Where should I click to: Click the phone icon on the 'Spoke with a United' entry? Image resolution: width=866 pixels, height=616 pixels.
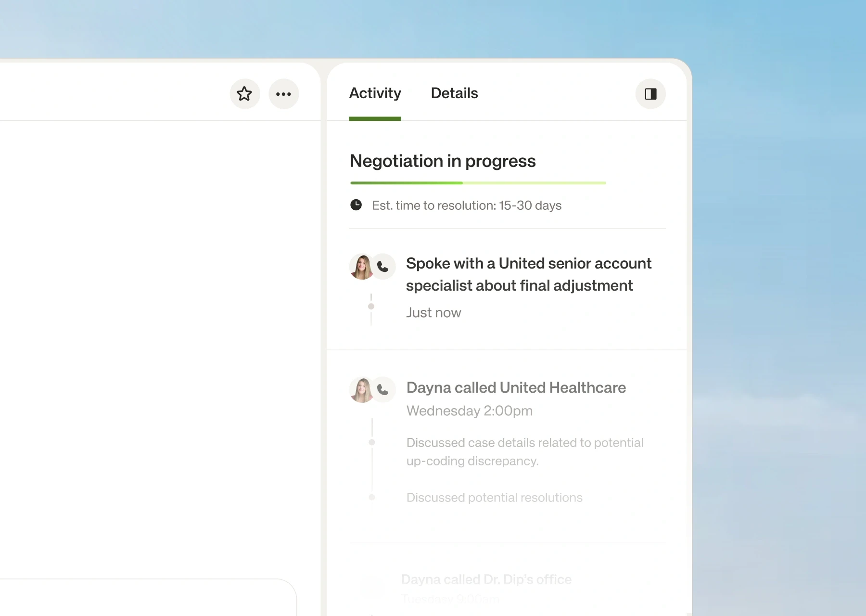tap(383, 267)
